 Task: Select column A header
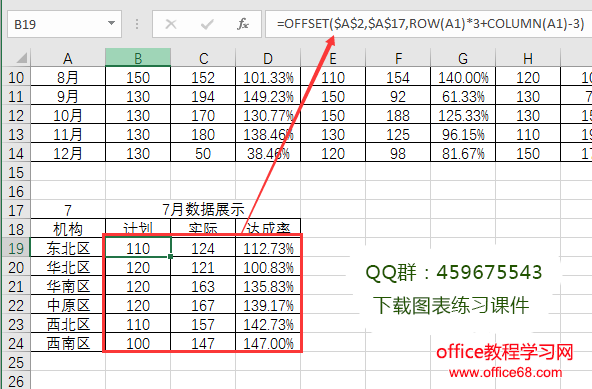click(x=68, y=58)
